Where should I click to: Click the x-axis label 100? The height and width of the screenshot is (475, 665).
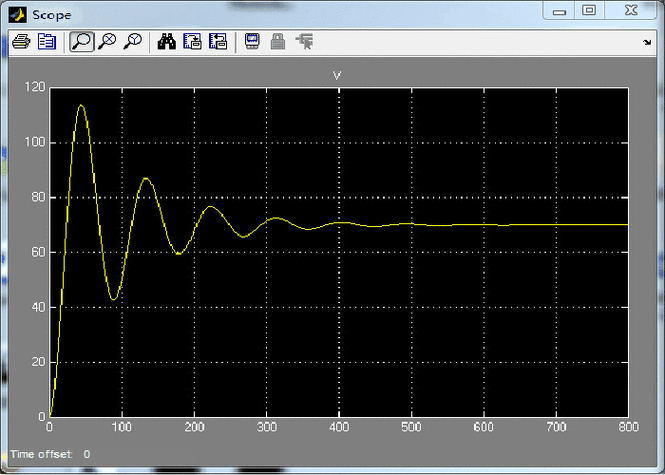click(x=122, y=427)
